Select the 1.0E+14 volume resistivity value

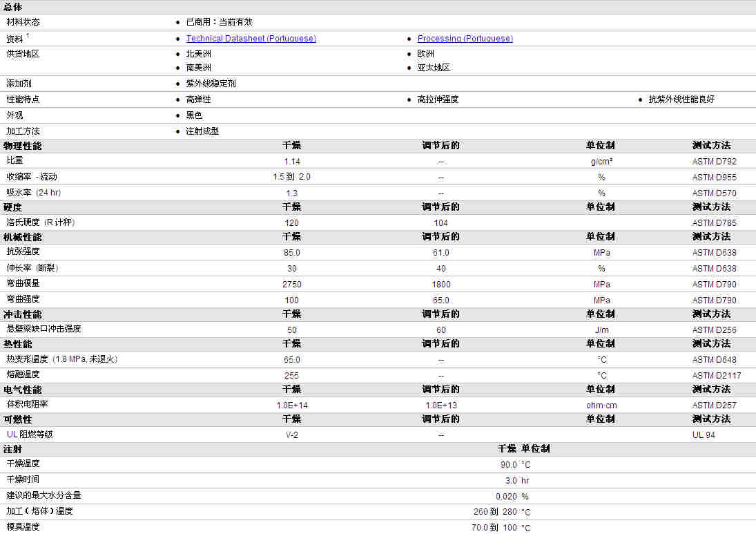coord(291,406)
